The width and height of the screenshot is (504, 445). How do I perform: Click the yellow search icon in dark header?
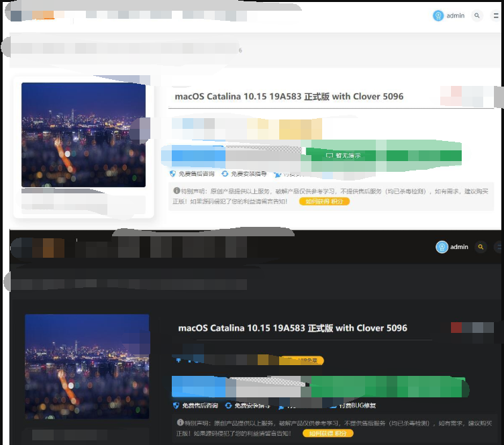tap(481, 247)
